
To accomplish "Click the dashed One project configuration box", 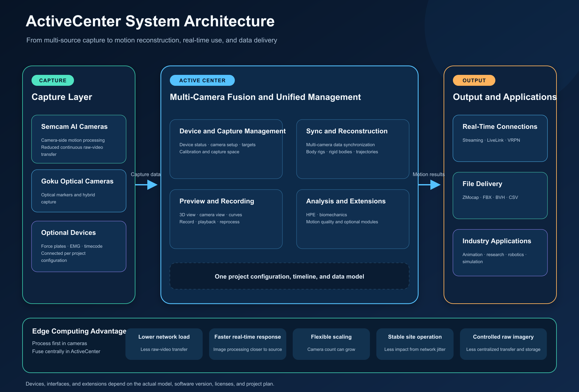I will [x=289, y=276].
